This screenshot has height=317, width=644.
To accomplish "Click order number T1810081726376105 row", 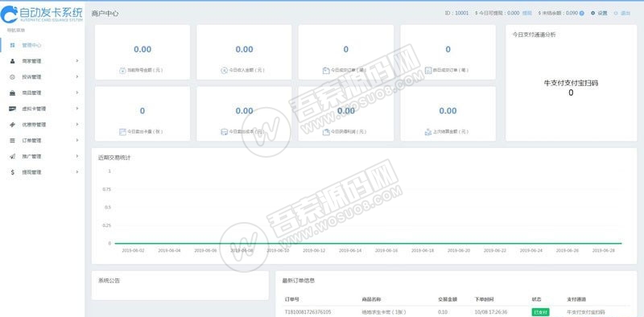I will click(x=456, y=312).
